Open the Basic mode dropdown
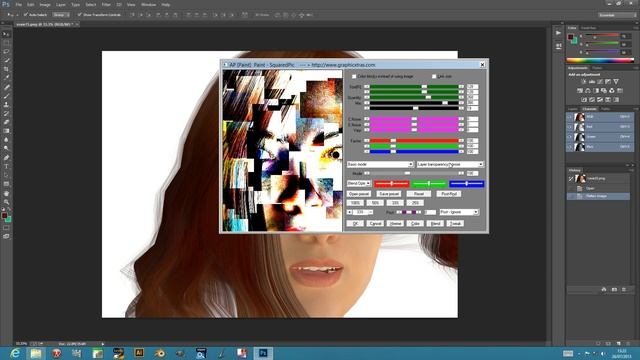The width and height of the screenshot is (640, 360). [380, 164]
